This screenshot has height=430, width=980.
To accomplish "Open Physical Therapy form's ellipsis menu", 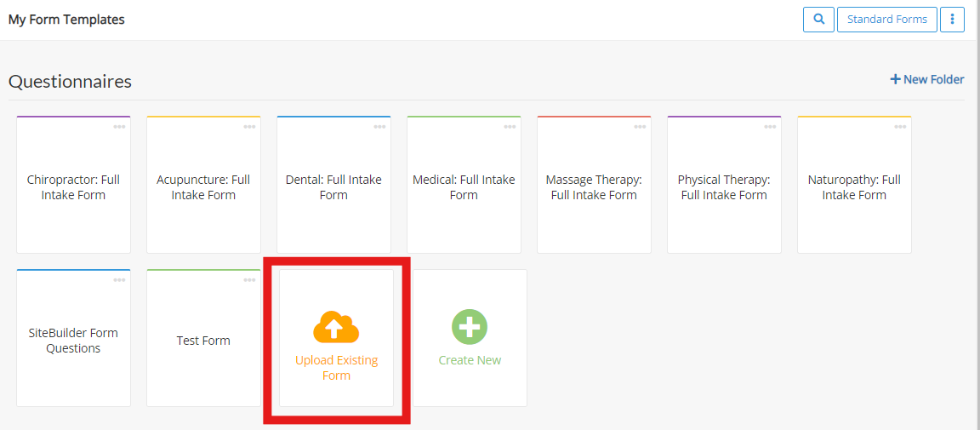I will point(770,127).
